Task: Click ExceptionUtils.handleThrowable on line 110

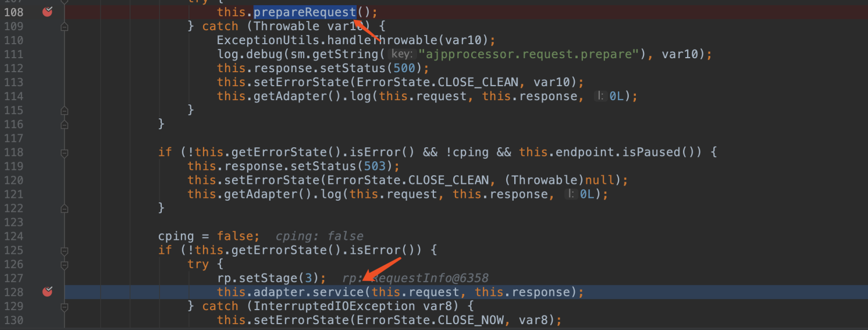Action: [326, 40]
